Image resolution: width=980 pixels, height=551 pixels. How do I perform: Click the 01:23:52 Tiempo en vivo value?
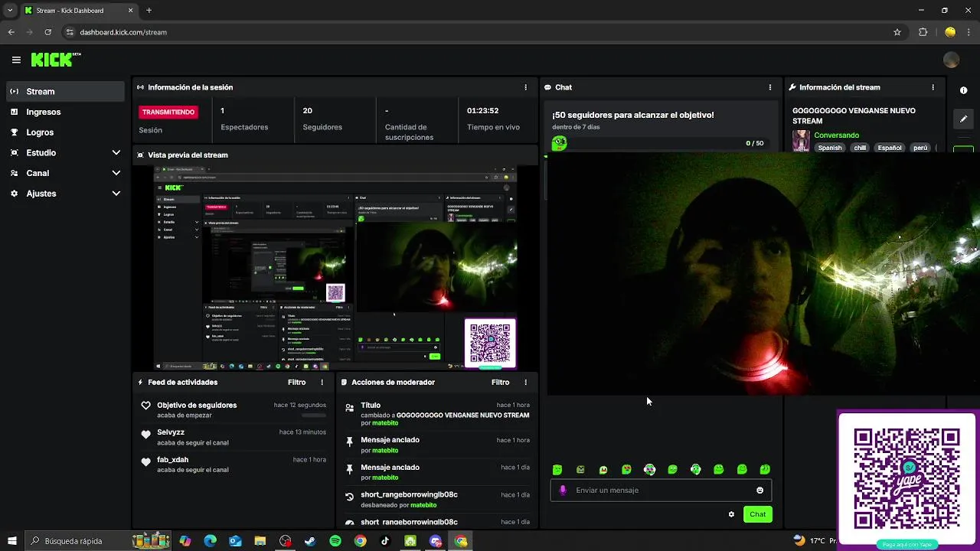pos(482,111)
